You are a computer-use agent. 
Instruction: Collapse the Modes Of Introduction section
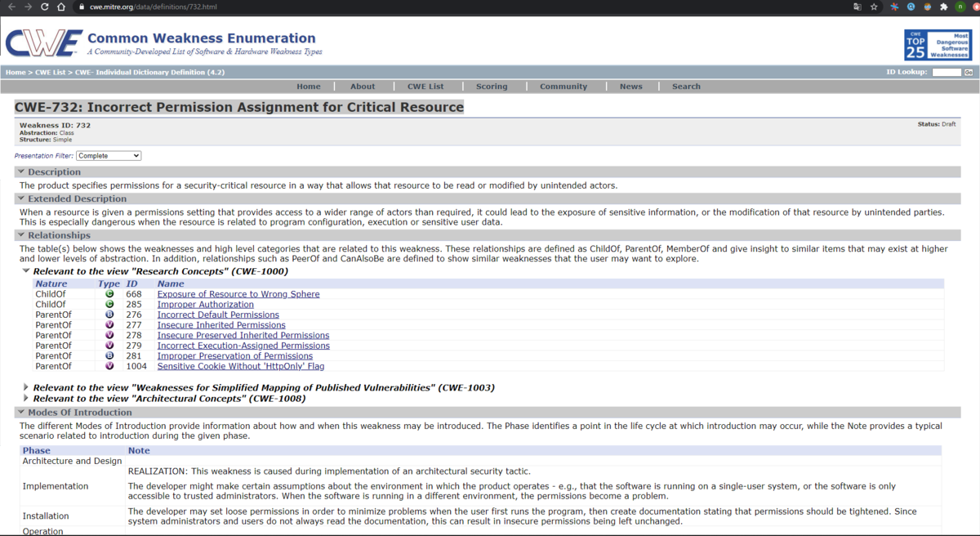pyautogui.click(x=21, y=413)
